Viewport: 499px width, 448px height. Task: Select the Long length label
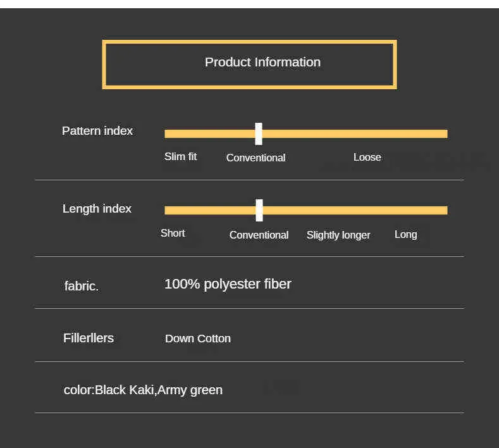(405, 234)
